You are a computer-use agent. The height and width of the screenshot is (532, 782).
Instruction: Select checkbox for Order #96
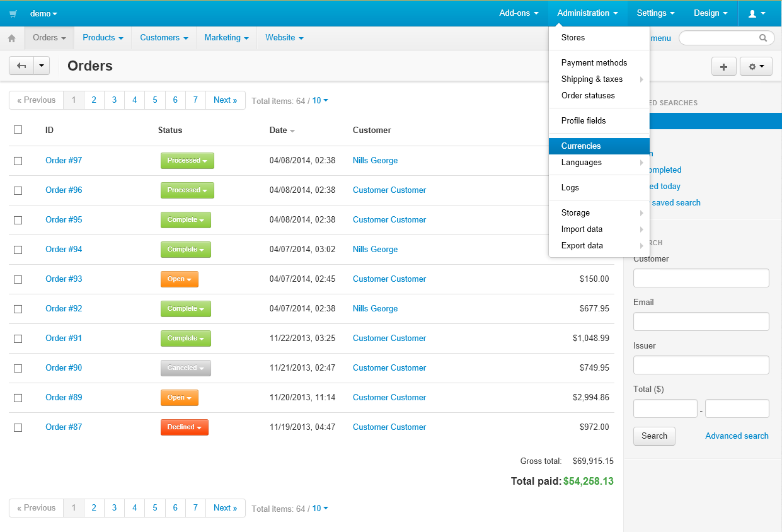pos(18,190)
